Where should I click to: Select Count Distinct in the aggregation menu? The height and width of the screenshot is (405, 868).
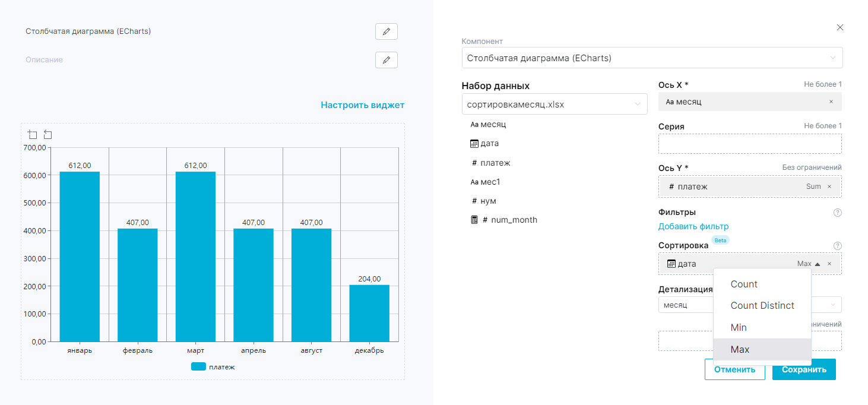click(x=762, y=305)
